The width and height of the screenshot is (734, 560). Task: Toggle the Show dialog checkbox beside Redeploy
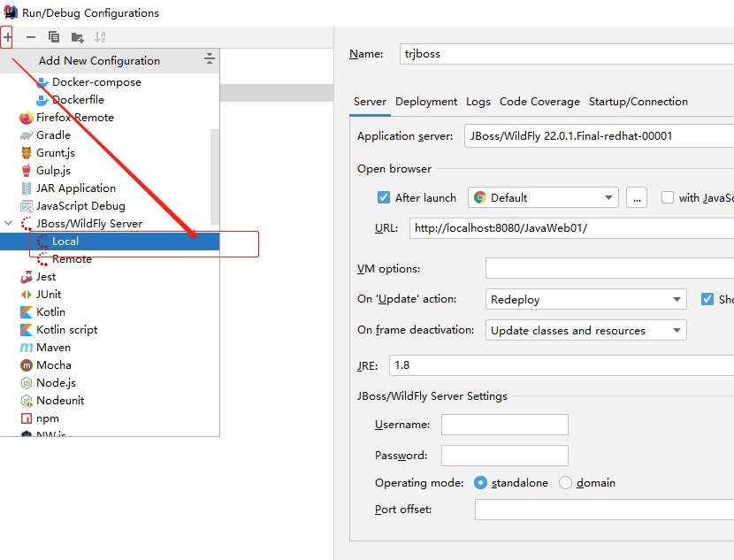click(707, 299)
